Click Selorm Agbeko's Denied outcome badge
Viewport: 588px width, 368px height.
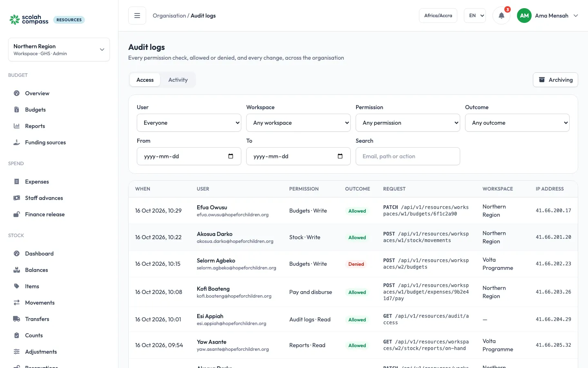click(356, 264)
